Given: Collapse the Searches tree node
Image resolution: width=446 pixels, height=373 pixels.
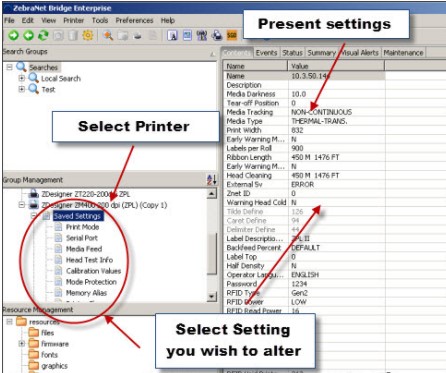Looking at the screenshot, I should (10, 67).
